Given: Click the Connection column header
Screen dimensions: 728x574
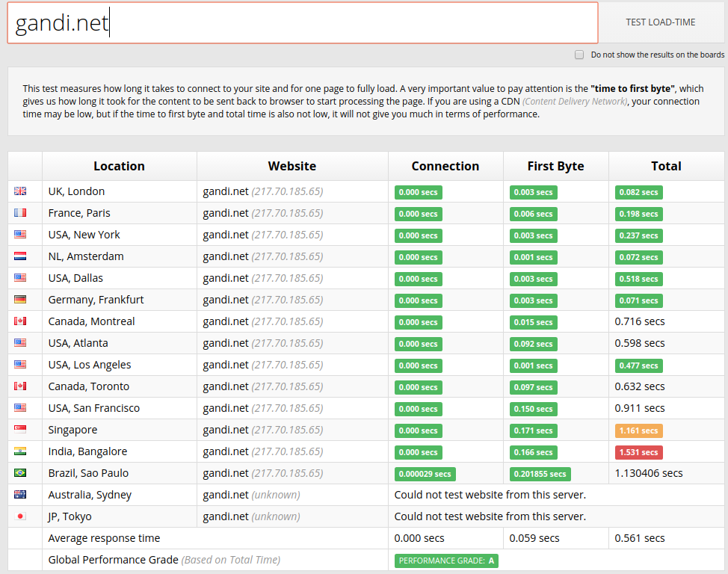Looking at the screenshot, I should [x=445, y=166].
